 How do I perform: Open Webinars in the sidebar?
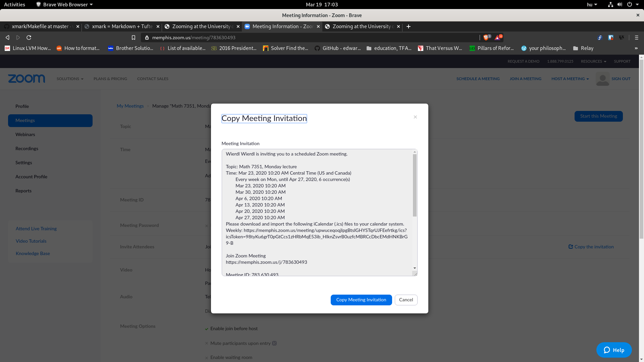click(25, 134)
